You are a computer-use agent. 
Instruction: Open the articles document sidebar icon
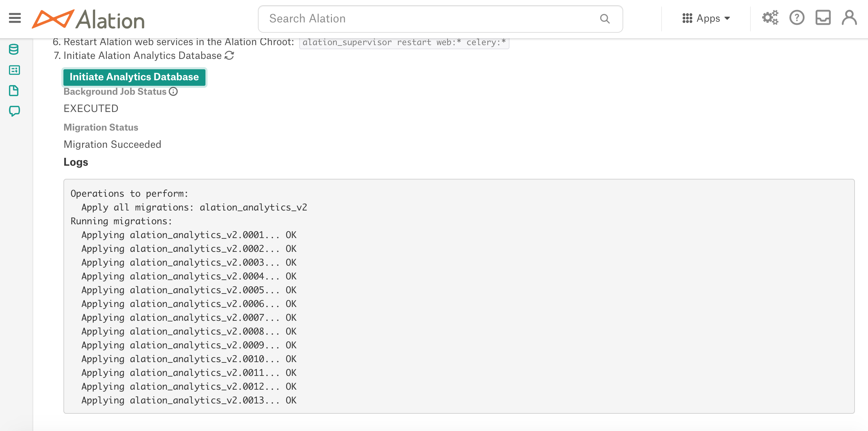tap(14, 91)
